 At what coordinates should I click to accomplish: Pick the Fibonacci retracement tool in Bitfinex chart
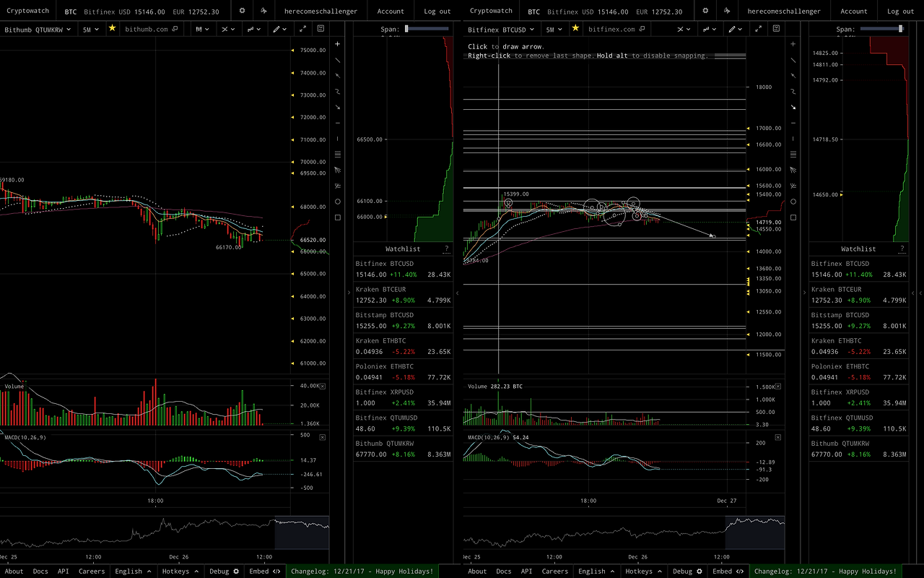(793, 154)
